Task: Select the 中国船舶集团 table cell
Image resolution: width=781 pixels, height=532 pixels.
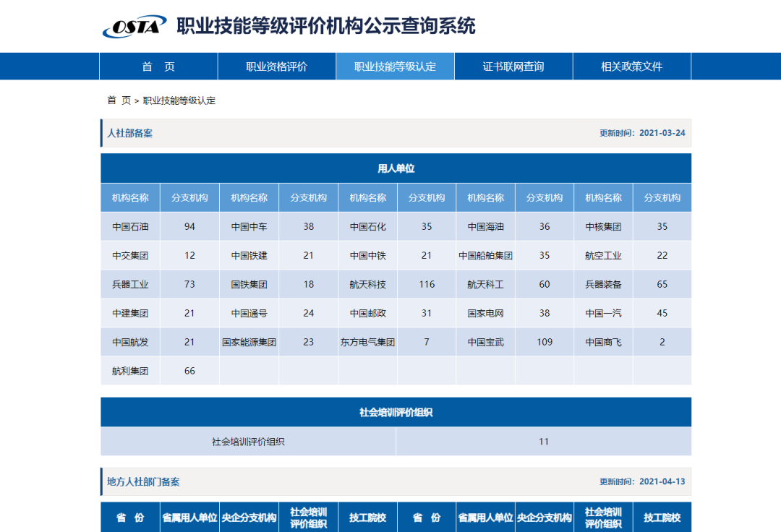Action: 486,255
